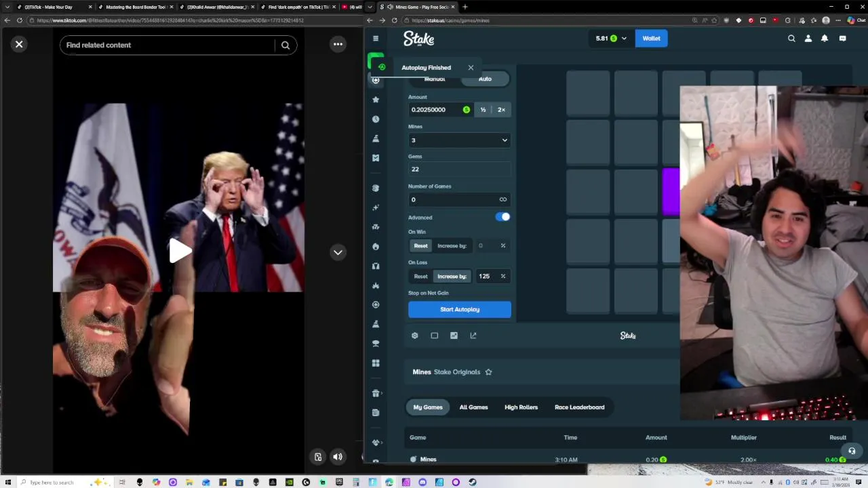Open game settings gear below the board
The height and width of the screenshot is (488, 868).
(x=415, y=335)
